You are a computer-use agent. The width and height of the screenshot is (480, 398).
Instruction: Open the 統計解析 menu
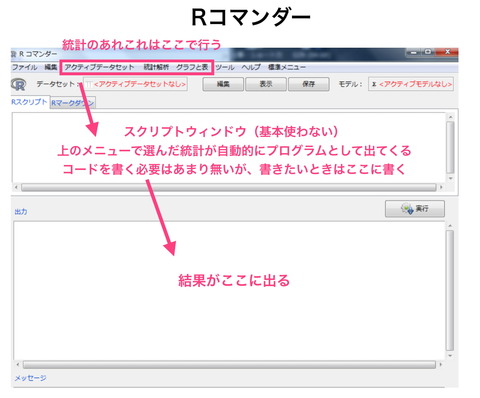156,67
